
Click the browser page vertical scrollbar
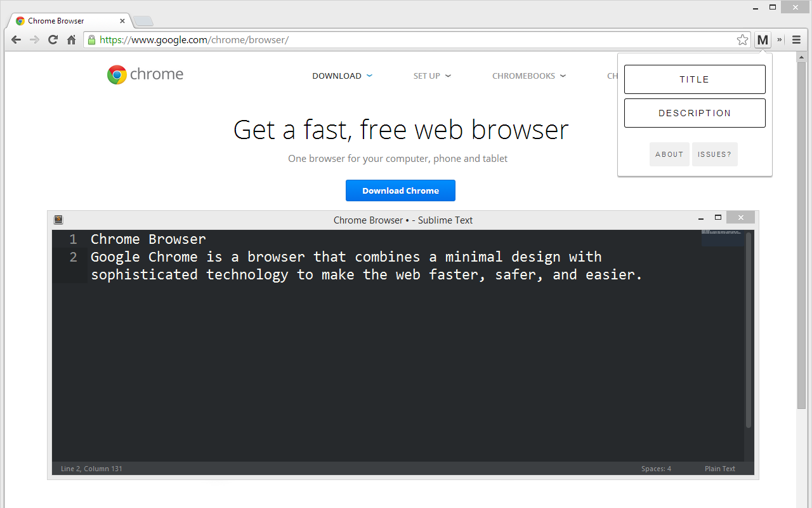click(801, 235)
